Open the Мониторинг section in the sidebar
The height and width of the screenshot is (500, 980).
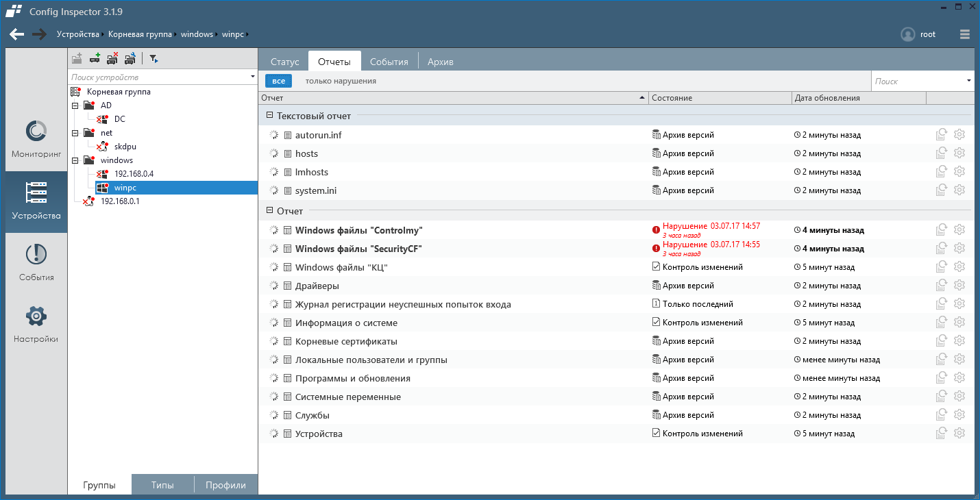click(x=36, y=140)
